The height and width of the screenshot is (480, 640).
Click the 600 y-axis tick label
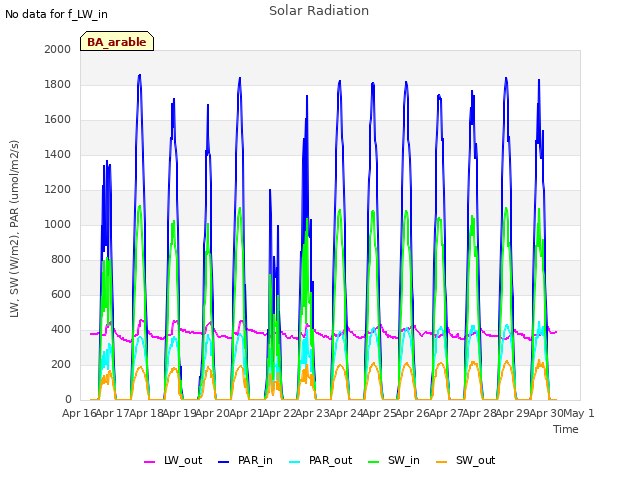point(61,295)
